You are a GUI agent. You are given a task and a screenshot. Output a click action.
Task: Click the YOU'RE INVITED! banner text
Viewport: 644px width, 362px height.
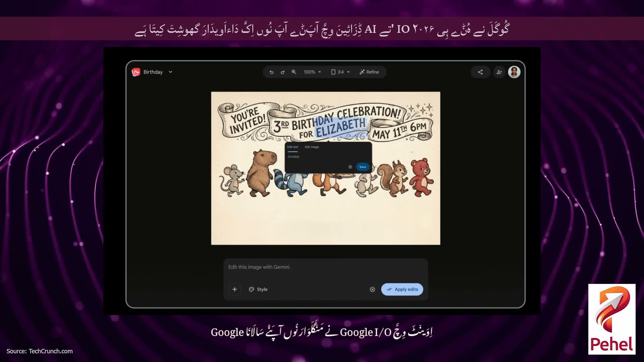coord(247,121)
